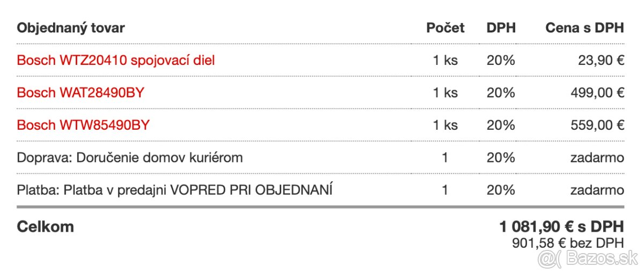Click the "Objednaný tovar" column header
The width and height of the screenshot is (644, 274).
[x=71, y=28]
